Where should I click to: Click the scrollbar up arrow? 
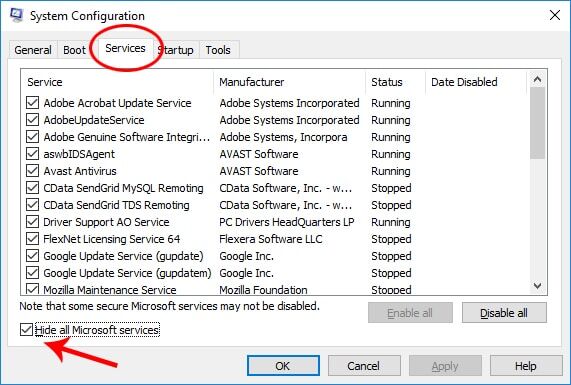click(x=537, y=79)
